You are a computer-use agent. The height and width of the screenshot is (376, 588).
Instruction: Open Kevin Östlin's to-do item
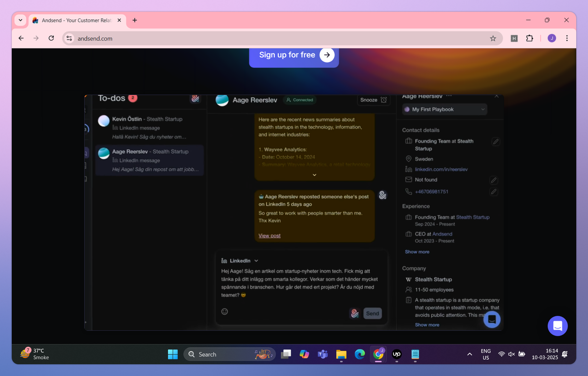150,128
